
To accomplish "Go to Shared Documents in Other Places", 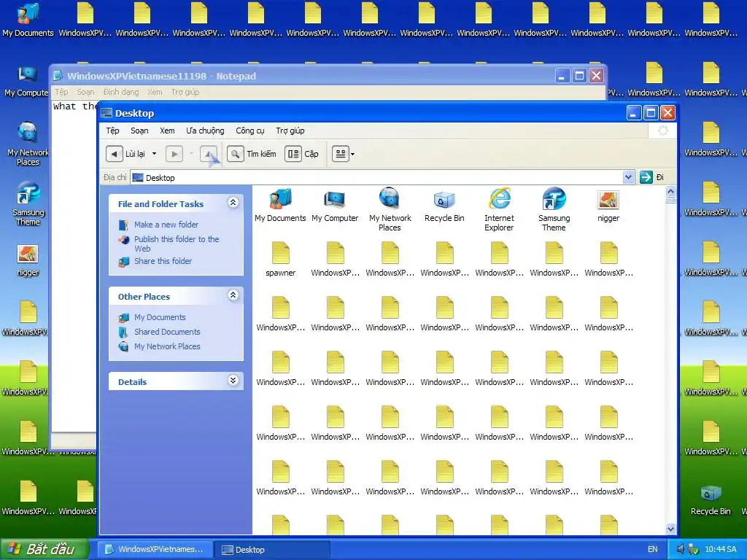I will tap(167, 332).
